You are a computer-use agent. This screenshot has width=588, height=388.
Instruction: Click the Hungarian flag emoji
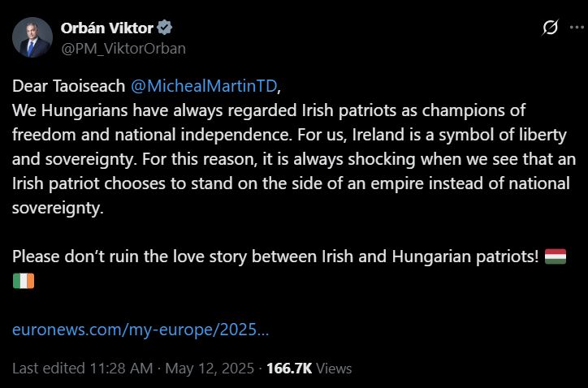tap(556, 257)
